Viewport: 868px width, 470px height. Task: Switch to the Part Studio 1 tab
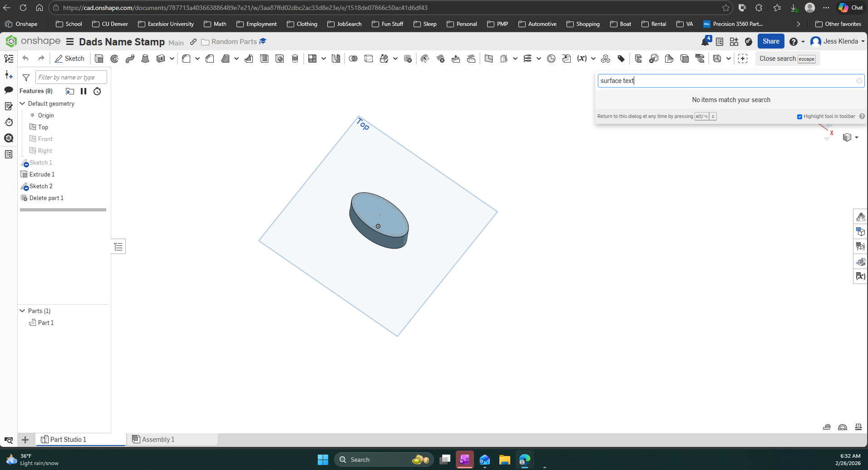pos(81,440)
